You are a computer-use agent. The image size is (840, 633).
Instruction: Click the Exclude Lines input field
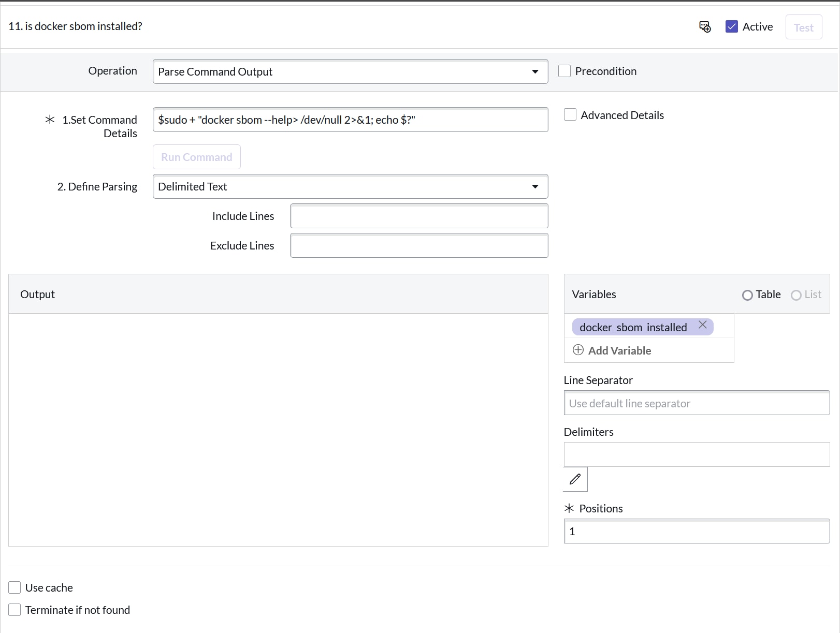(418, 245)
